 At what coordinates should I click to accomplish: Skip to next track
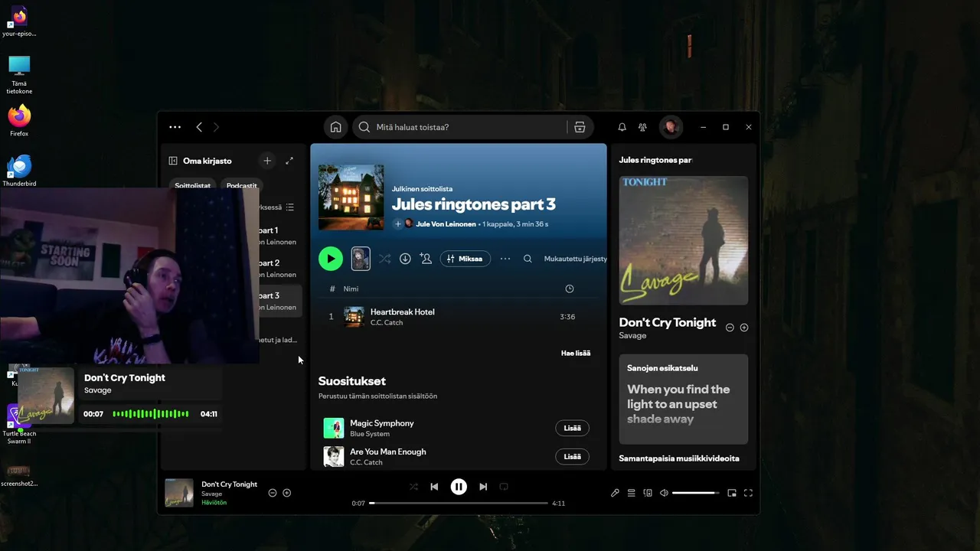[483, 487]
